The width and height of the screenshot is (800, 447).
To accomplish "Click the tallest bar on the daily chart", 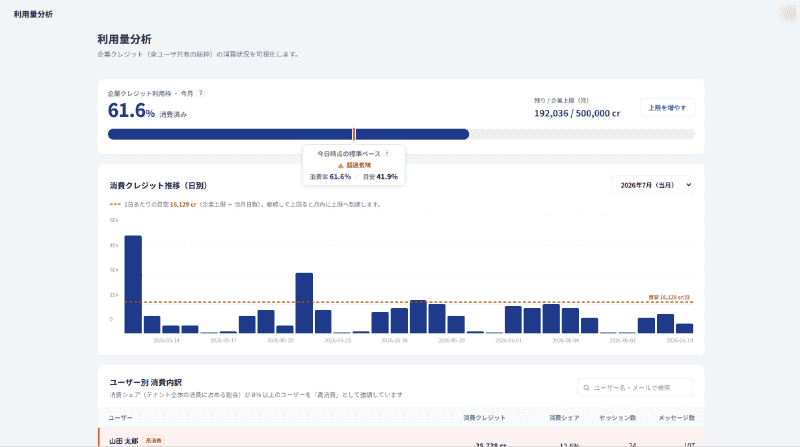I will coord(133,284).
